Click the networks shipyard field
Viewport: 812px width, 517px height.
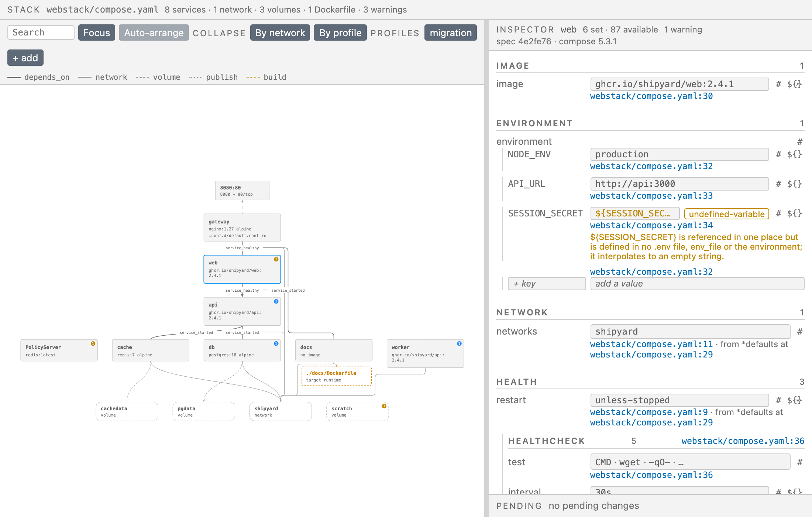691,332
